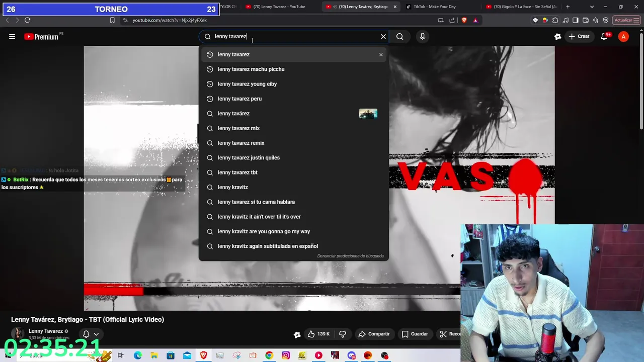The width and height of the screenshot is (644, 362).
Task: Open the Brave Wallet icon
Action: (586, 20)
